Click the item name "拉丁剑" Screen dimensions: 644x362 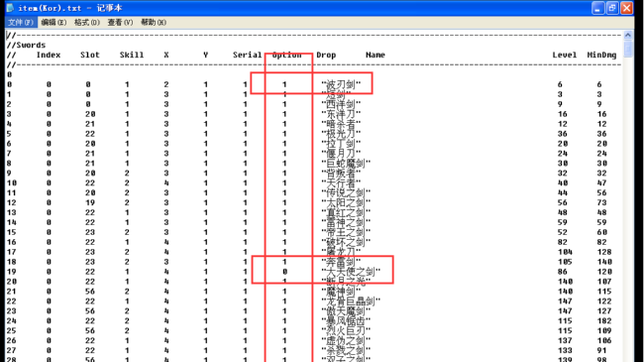click(341, 144)
